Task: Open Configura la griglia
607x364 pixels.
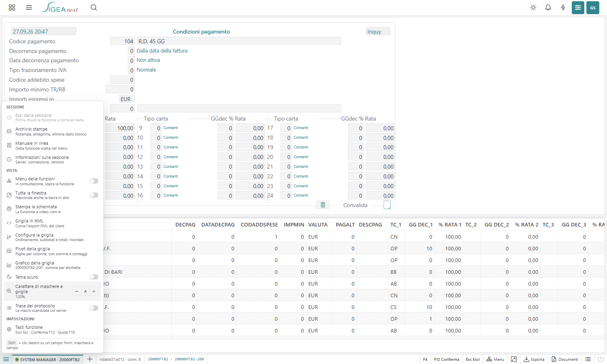Action: click(x=53, y=237)
